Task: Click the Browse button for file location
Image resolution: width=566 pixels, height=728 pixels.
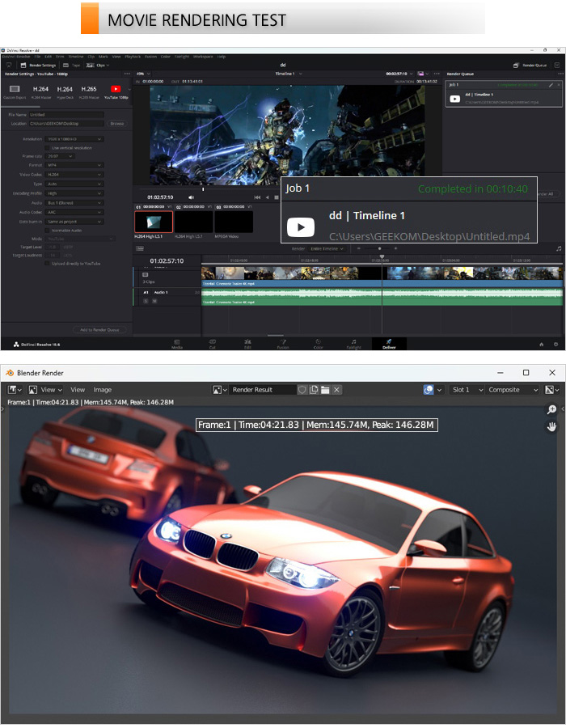Action: click(x=117, y=124)
